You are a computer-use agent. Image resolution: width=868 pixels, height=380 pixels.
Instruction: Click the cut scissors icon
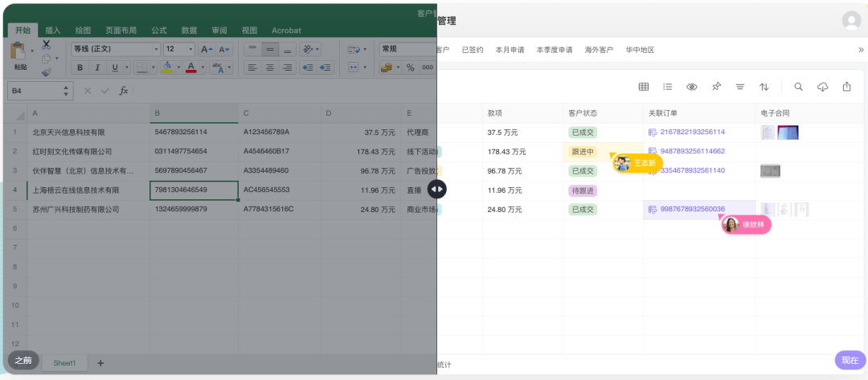(x=46, y=44)
